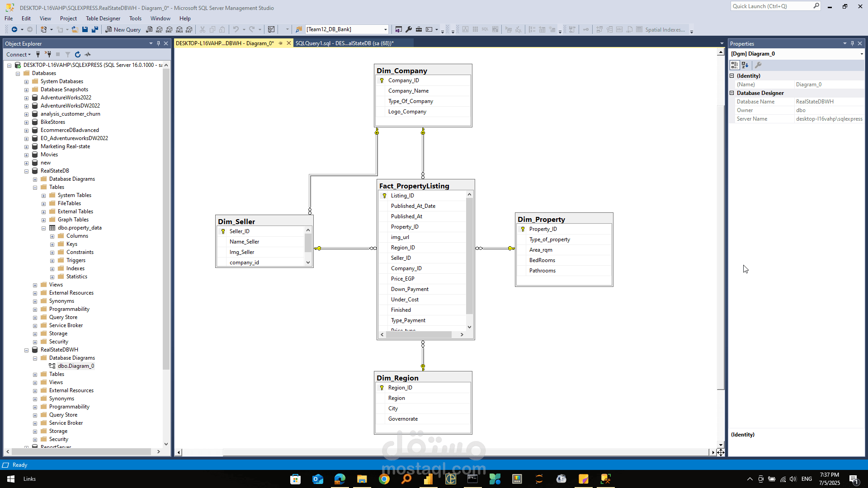868x488 pixels.
Task: Click the wrench properties icon in main toolbar
Action: tap(409, 29)
